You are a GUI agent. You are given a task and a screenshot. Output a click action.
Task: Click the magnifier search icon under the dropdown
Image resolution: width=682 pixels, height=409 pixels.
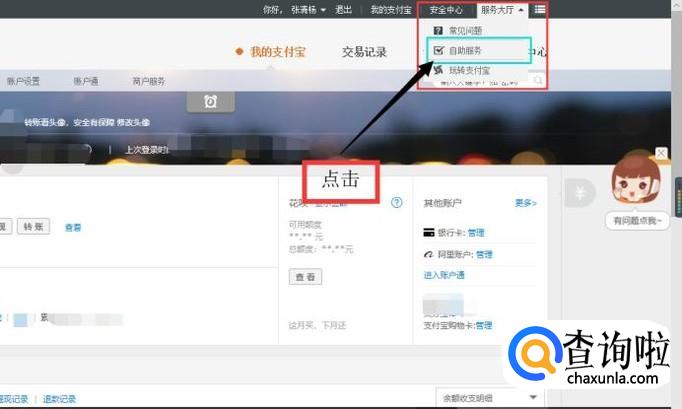tap(538, 80)
